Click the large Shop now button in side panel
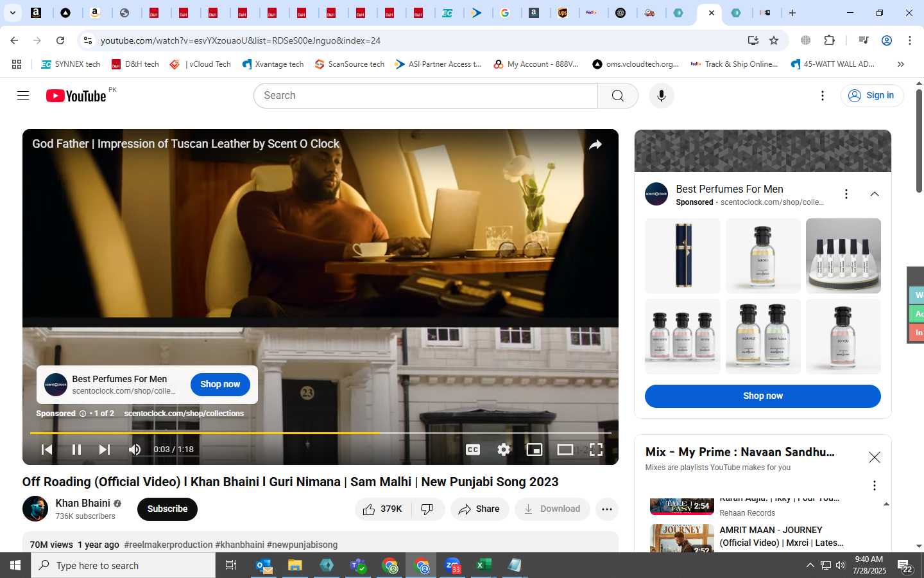The height and width of the screenshot is (578, 924). [763, 396]
